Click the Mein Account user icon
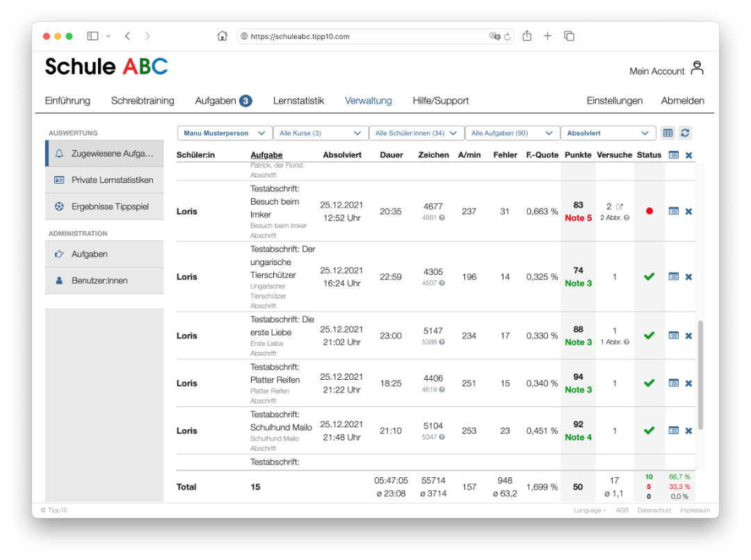Viewport: 751px width, 560px height. pos(697,68)
